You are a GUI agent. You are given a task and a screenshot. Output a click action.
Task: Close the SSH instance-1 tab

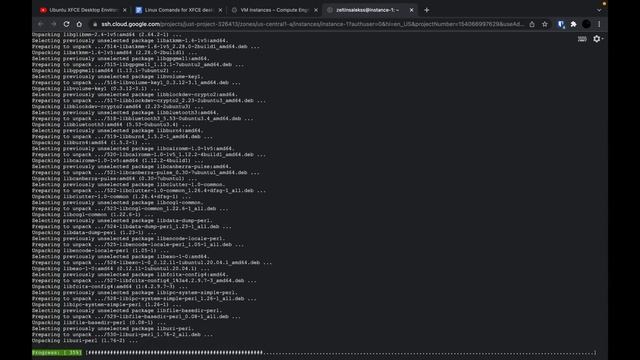411,10
